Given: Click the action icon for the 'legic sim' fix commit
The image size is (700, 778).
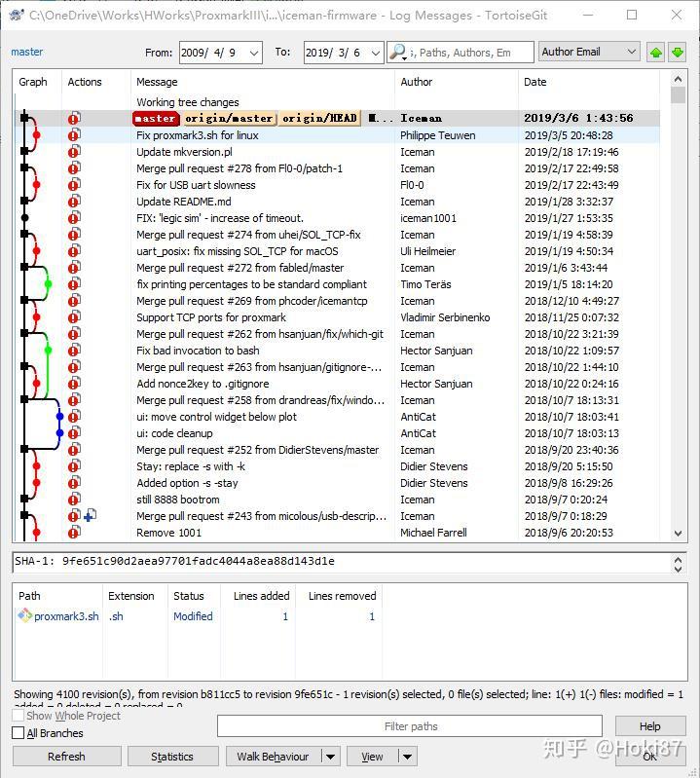Looking at the screenshot, I should click(x=74, y=218).
